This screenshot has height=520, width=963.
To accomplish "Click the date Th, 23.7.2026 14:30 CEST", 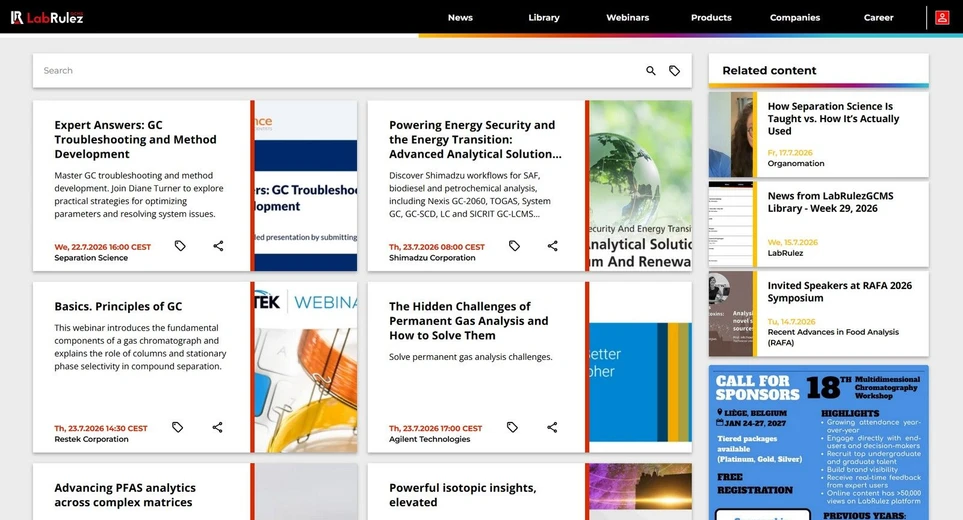I will (x=101, y=428).
